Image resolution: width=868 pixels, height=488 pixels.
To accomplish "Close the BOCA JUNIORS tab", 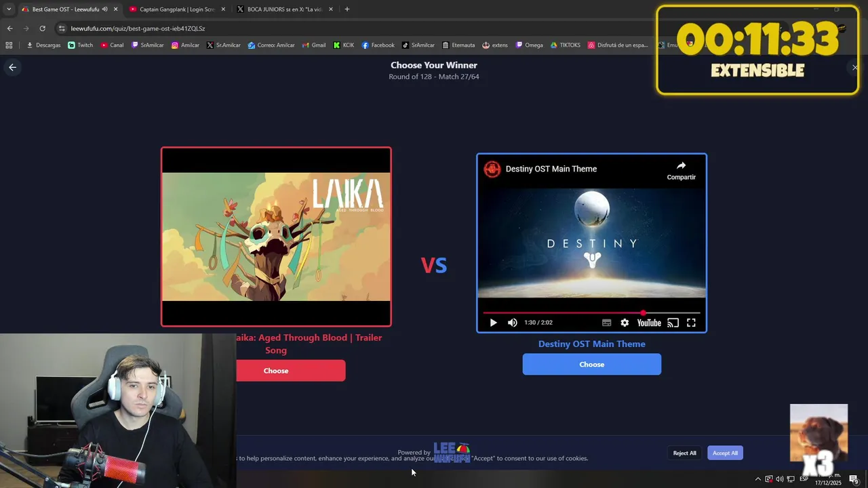I will click(x=331, y=9).
